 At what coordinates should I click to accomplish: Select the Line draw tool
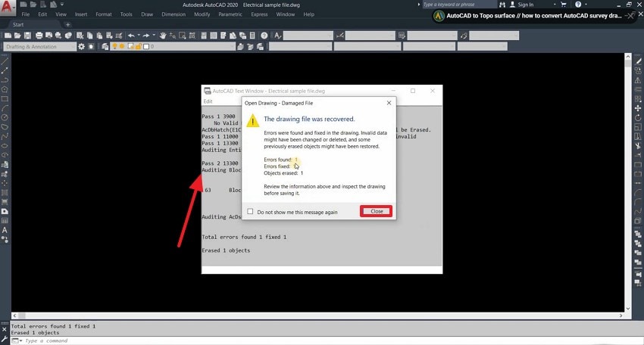(5, 61)
